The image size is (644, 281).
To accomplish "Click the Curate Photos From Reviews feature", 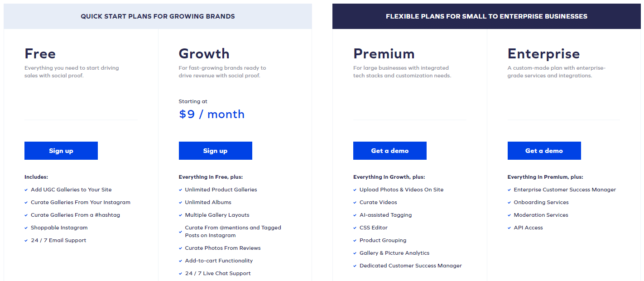I will [223, 248].
